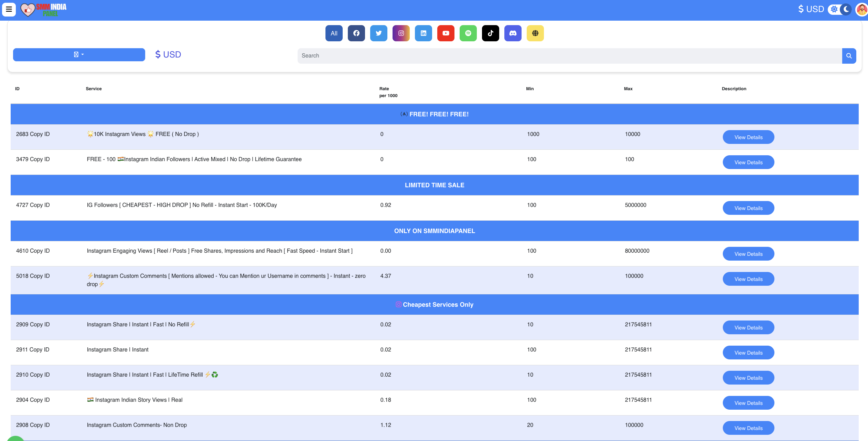Open the blue category filter dropdown
The width and height of the screenshot is (868, 441).
[79, 55]
